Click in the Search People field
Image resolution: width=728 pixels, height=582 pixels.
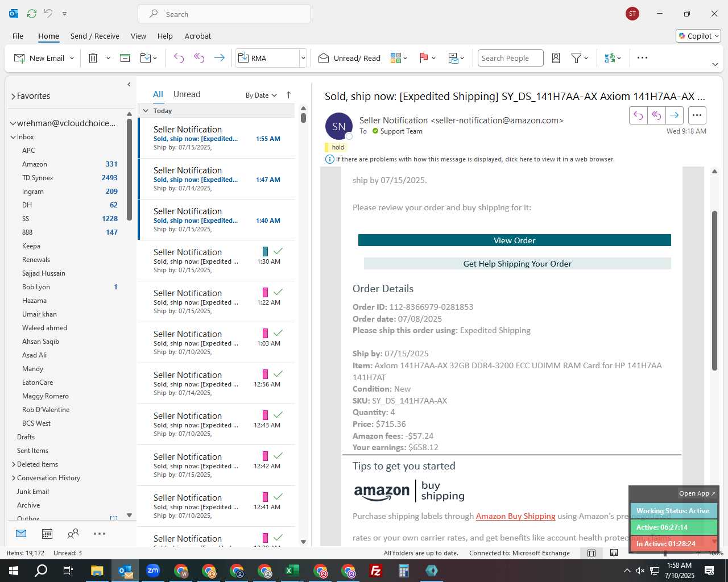[x=510, y=58]
